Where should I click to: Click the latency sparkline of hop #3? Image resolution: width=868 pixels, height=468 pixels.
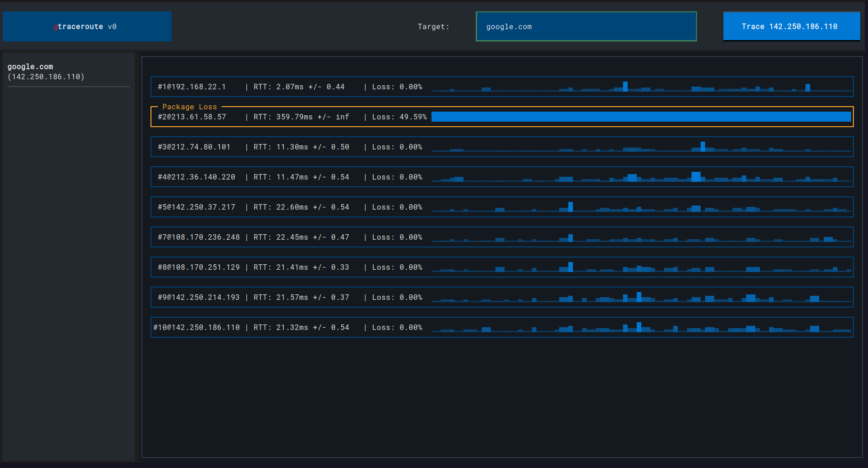tap(641, 147)
